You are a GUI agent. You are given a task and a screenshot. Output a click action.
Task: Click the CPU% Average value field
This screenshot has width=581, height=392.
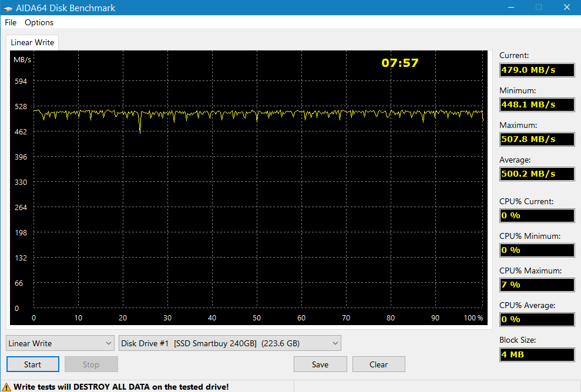[x=537, y=319]
